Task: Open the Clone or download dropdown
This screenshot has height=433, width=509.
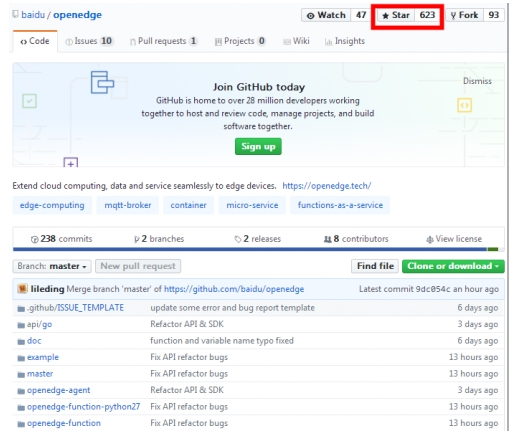Action: tap(453, 266)
